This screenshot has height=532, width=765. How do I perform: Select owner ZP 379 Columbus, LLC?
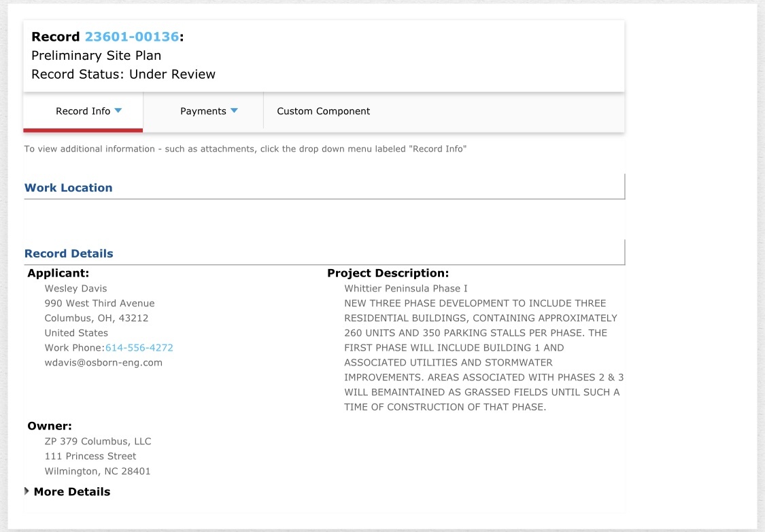coord(98,442)
